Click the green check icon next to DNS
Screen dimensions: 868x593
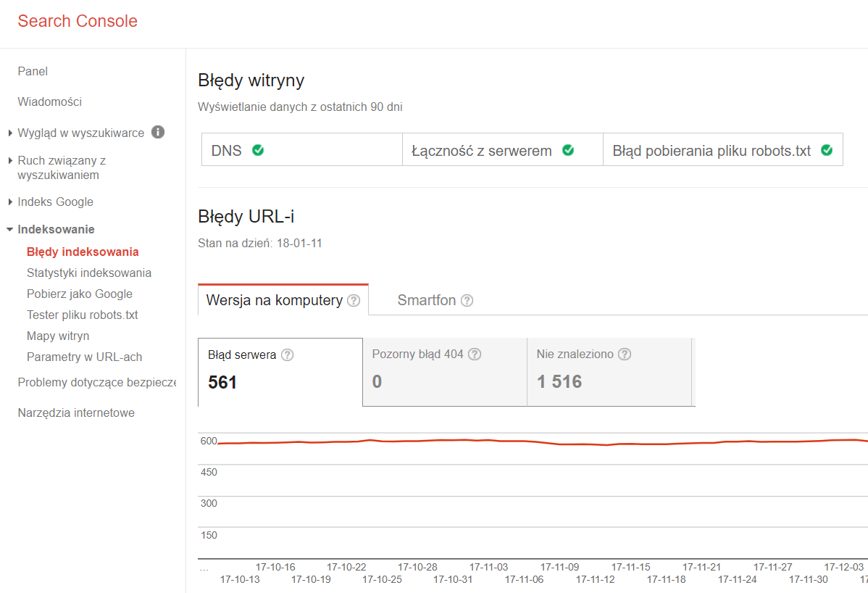[x=258, y=150]
